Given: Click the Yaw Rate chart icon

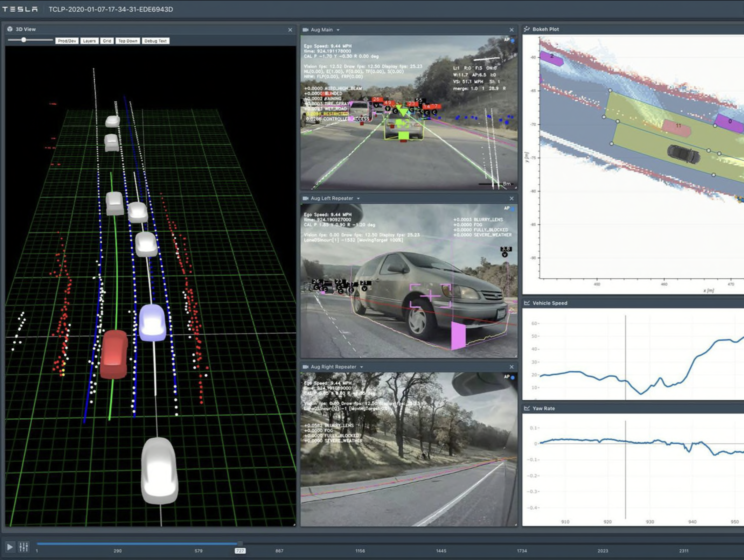Looking at the screenshot, I should 527,408.
